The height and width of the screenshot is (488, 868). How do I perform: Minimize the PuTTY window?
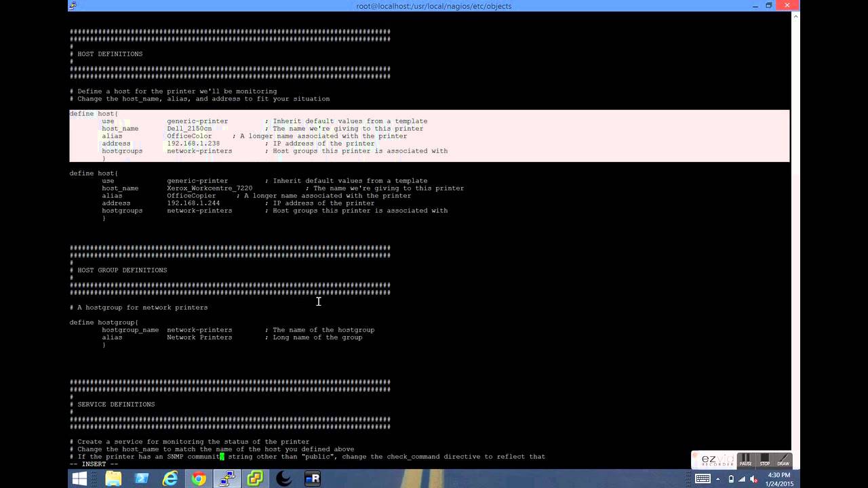(756, 5)
